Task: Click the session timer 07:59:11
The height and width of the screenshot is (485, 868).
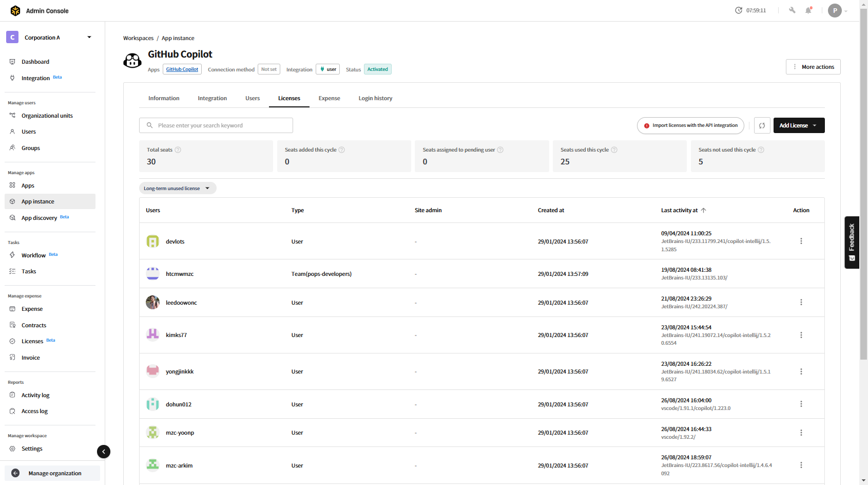Action: point(750,10)
